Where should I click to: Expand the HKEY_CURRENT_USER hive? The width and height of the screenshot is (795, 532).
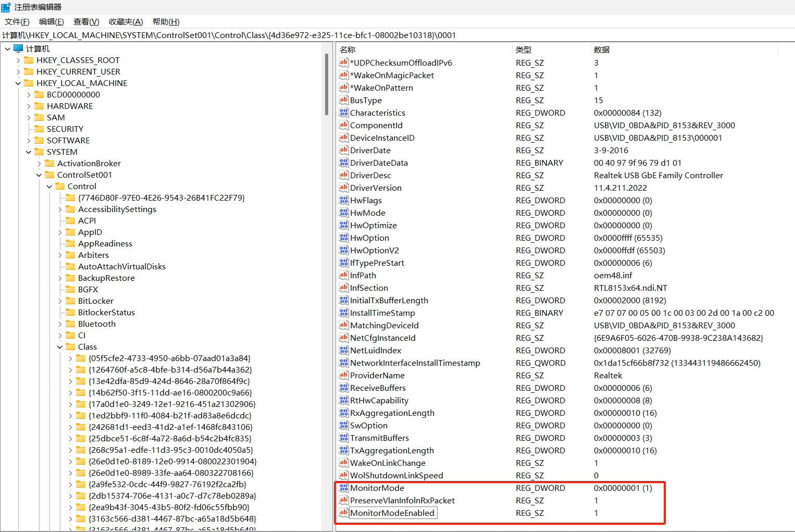tap(18, 72)
